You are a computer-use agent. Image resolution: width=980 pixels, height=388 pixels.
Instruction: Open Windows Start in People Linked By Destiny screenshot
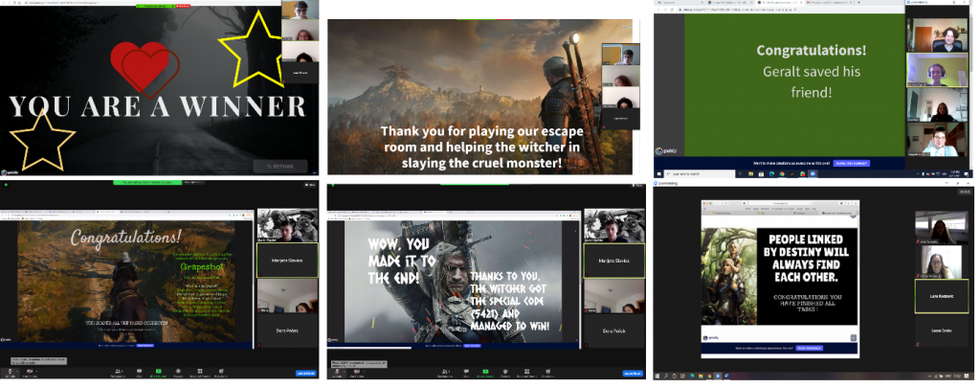pos(658,377)
